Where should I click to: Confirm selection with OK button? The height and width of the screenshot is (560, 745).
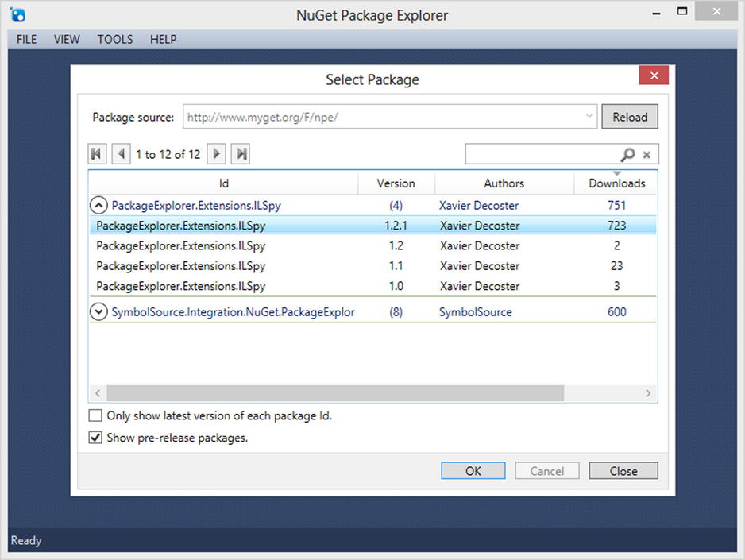coord(473,471)
